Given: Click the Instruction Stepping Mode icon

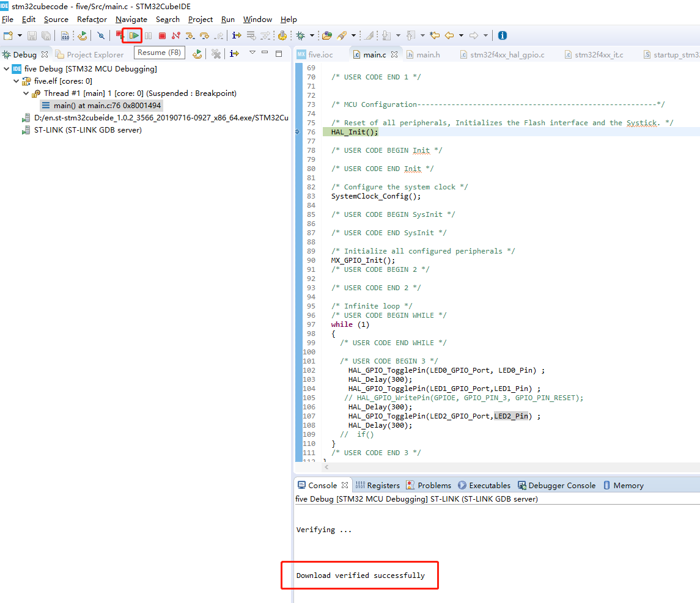Looking at the screenshot, I should pyautogui.click(x=236, y=35).
